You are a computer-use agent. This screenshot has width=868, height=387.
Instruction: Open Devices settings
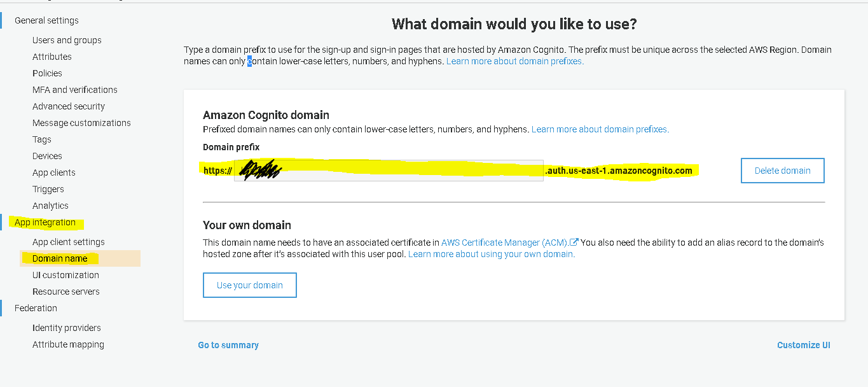47,156
